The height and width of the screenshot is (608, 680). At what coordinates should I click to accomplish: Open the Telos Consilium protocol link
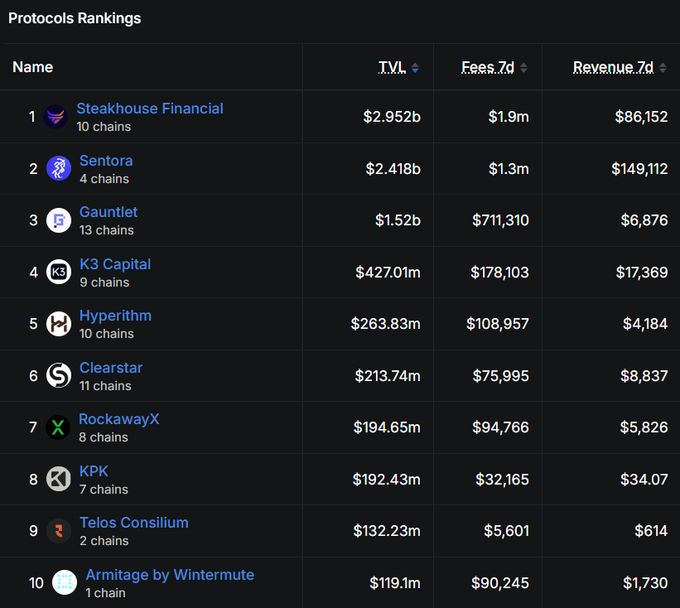click(x=134, y=523)
